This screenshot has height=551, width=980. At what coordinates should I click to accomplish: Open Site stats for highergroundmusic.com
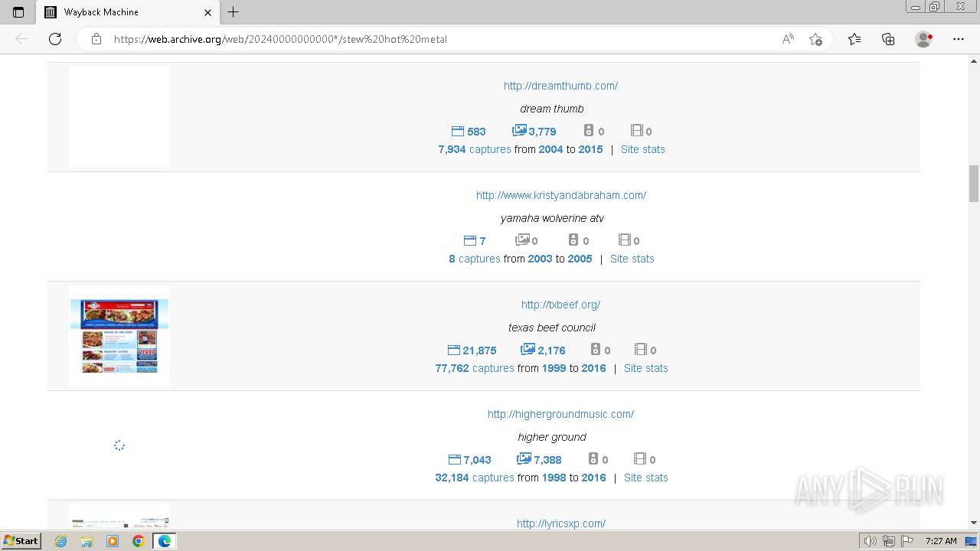coord(646,478)
